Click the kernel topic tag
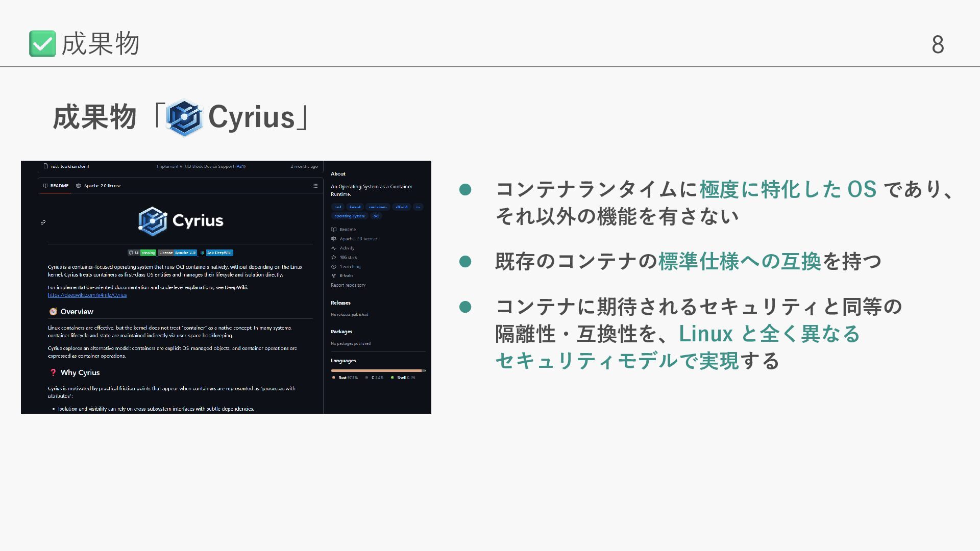The height and width of the screenshot is (551, 980). (x=355, y=207)
